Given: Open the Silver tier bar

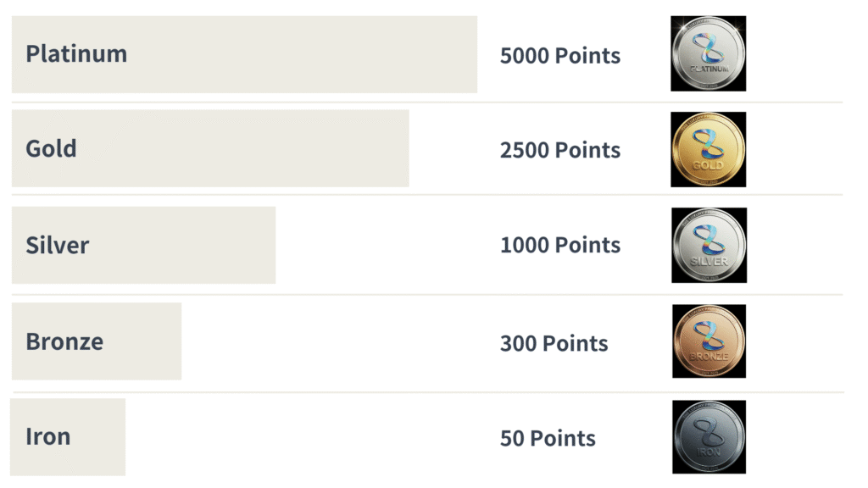Looking at the screenshot, I should (x=143, y=245).
